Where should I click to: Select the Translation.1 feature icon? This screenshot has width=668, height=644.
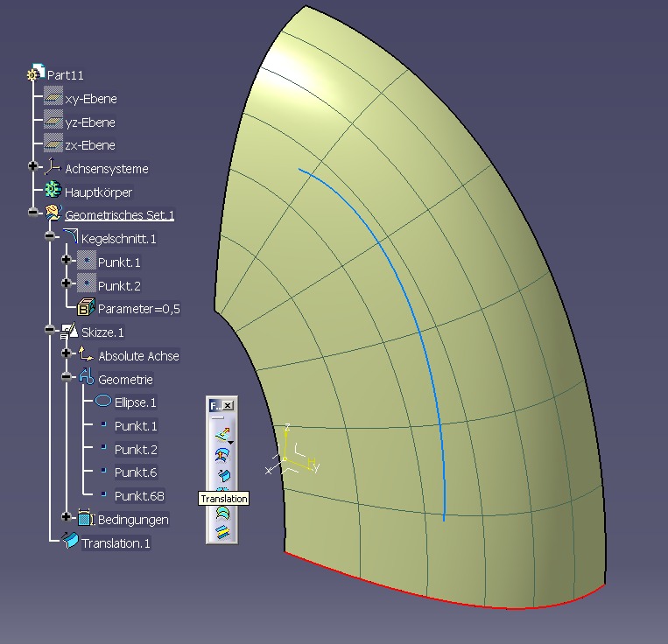(70, 541)
